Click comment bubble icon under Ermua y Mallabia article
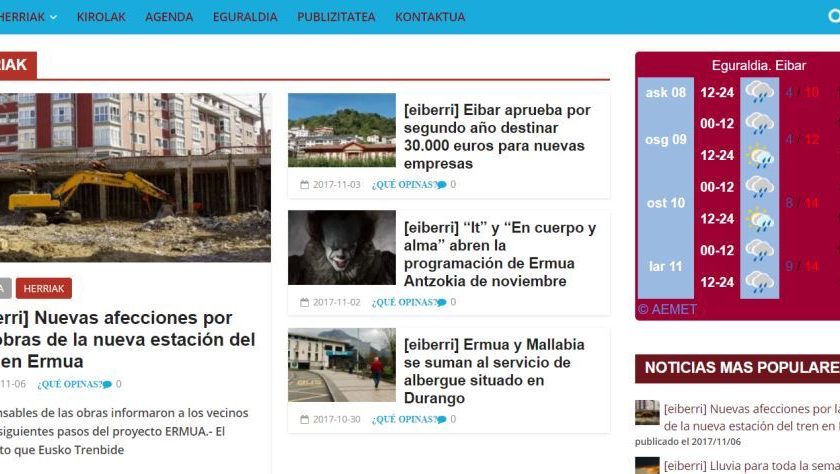Image resolution: width=840 pixels, height=474 pixels. click(x=442, y=420)
